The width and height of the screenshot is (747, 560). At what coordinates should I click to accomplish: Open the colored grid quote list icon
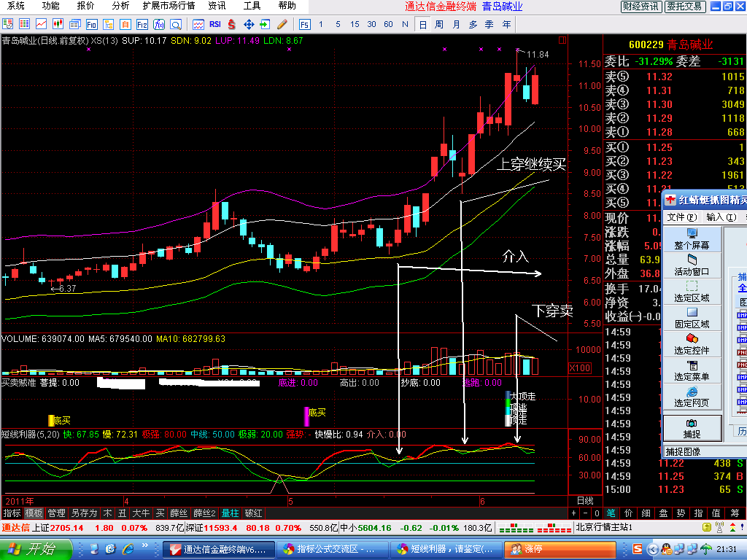coord(24,24)
